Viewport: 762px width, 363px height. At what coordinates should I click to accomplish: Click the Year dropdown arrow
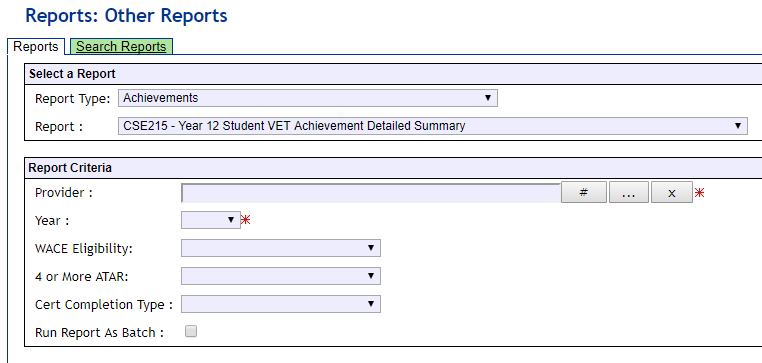pyautogui.click(x=231, y=220)
